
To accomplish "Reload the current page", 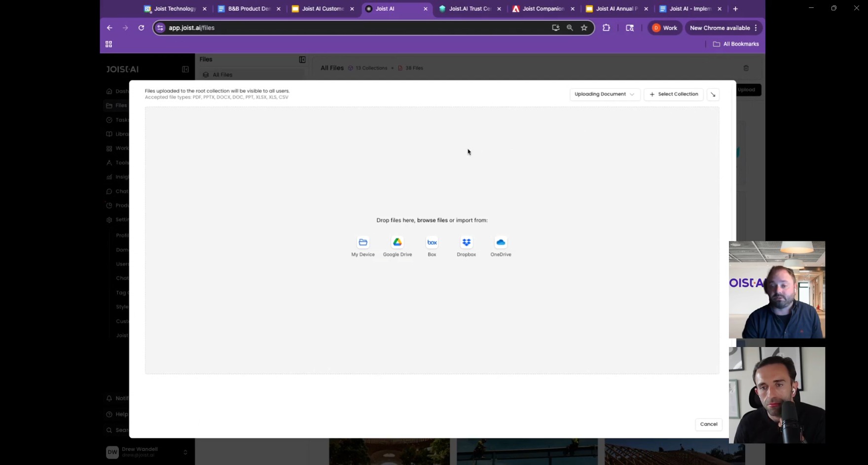I will click(x=141, y=28).
